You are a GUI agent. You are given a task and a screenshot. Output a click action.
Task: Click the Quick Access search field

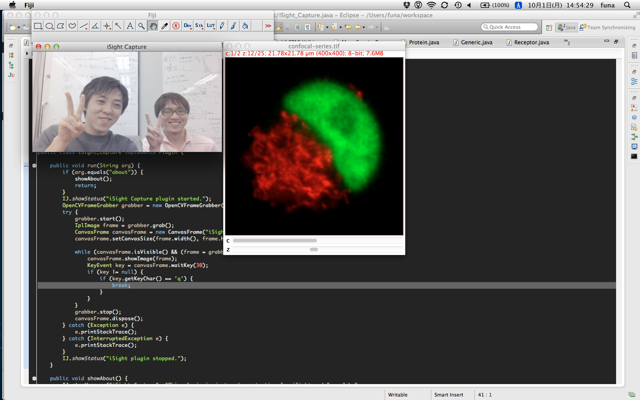click(x=512, y=27)
